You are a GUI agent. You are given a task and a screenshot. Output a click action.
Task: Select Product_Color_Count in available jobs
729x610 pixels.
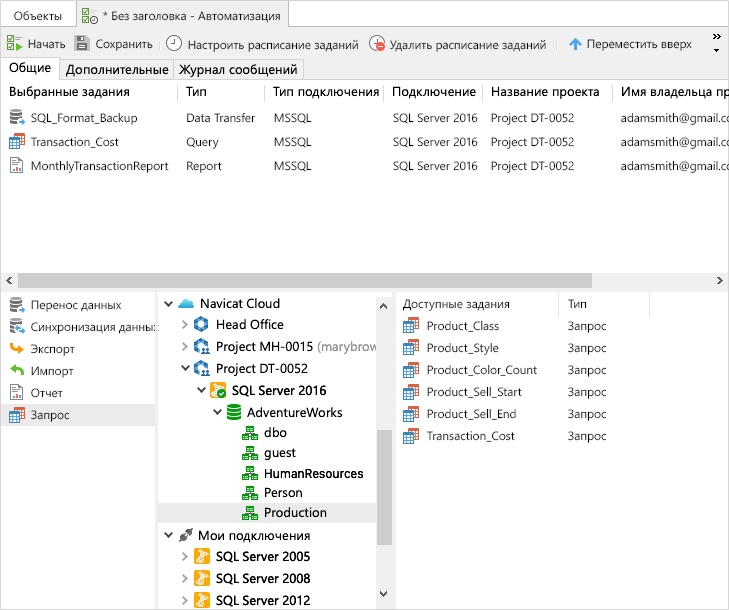482,370
